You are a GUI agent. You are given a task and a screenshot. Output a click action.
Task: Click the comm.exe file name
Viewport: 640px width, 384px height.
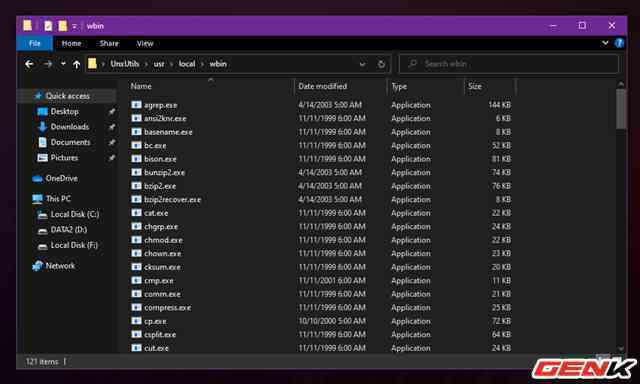(x=162, y=294)
